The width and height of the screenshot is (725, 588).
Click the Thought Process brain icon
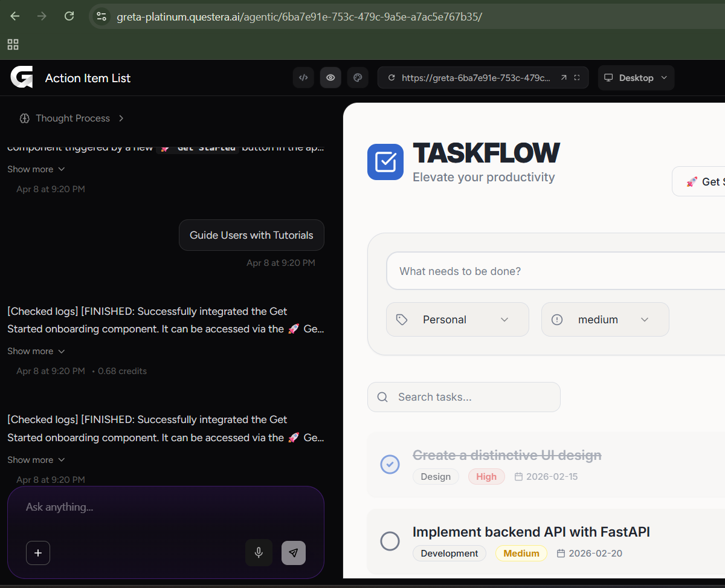coord(25,118)
